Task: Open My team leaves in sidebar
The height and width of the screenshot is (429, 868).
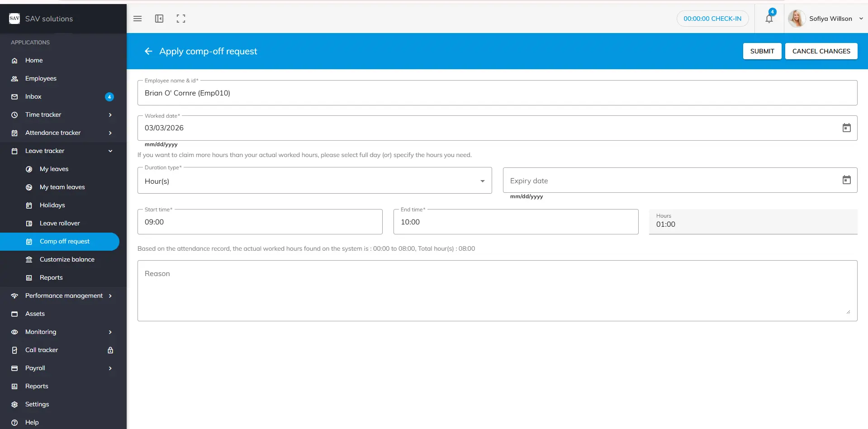Action: click(62, 187)
